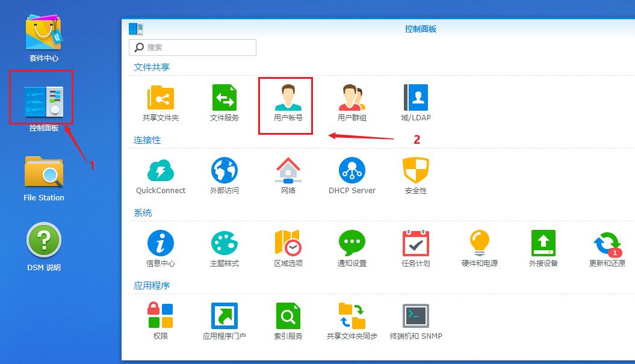打开主题样式设置
Screen dimensions: 635x364
pos(224,247)
